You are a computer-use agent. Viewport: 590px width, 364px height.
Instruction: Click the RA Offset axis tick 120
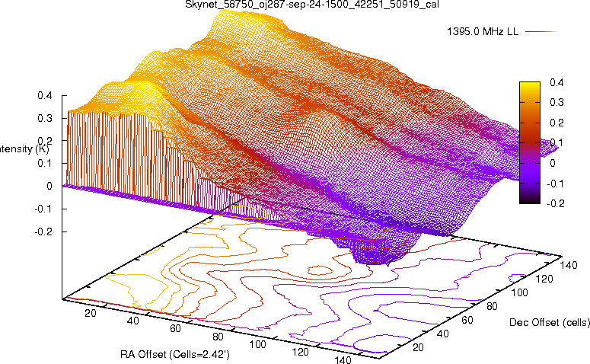[300, 353]
